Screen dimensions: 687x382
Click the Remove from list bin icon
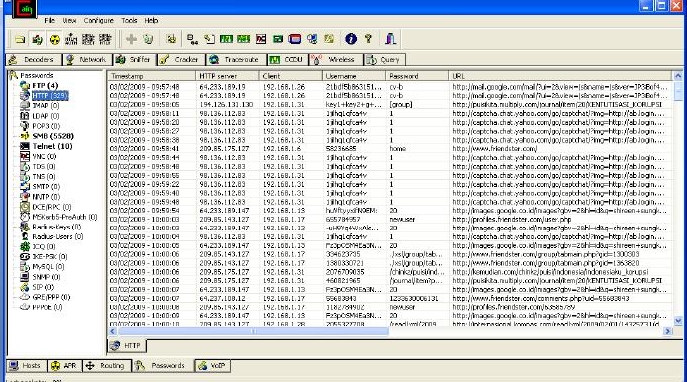click(x=148, y=39)
